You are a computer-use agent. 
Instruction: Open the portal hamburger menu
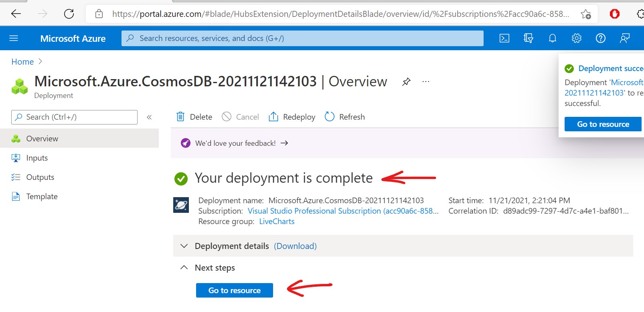point(14,38)
